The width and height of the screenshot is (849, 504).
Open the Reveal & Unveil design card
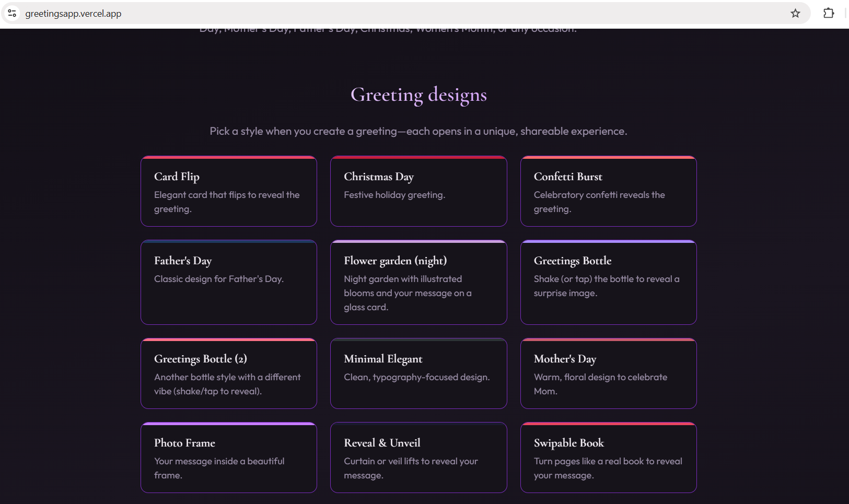(x=418, y=458)
